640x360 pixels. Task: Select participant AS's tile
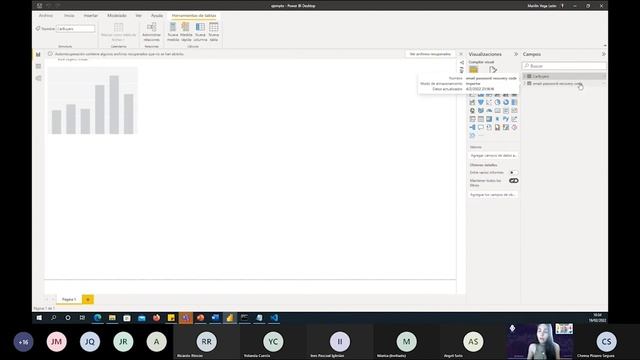[473, 342]
